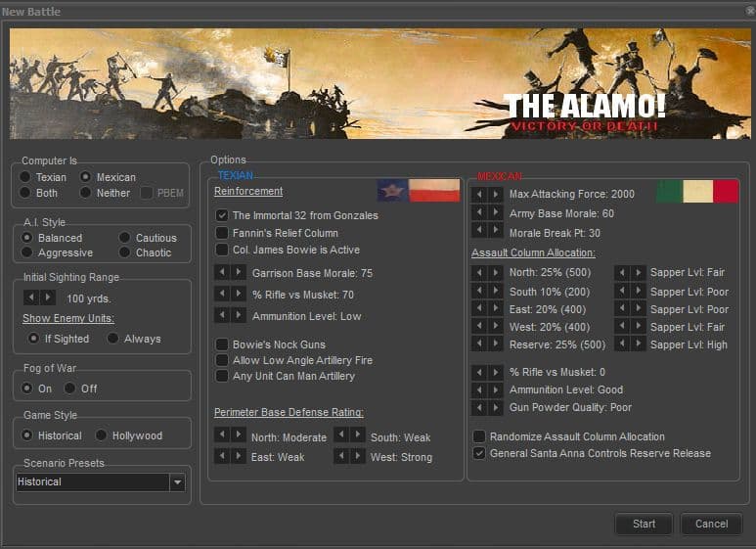Toggle the PBEM checkbox

[147, 193]
